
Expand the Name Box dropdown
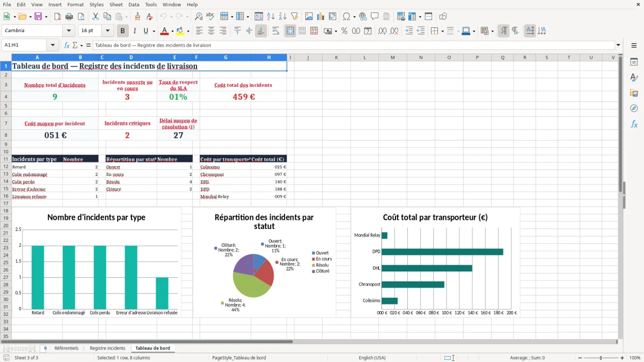pos(53,45)
